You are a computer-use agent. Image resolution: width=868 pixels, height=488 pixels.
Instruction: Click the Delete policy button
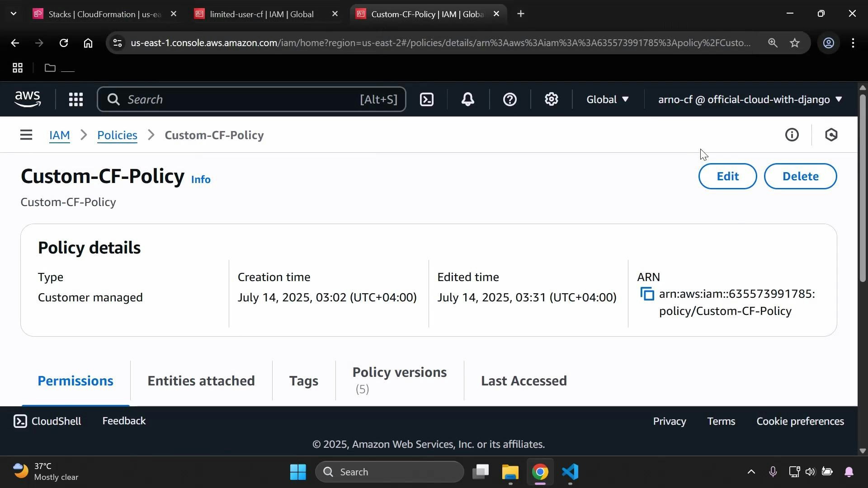800,176
